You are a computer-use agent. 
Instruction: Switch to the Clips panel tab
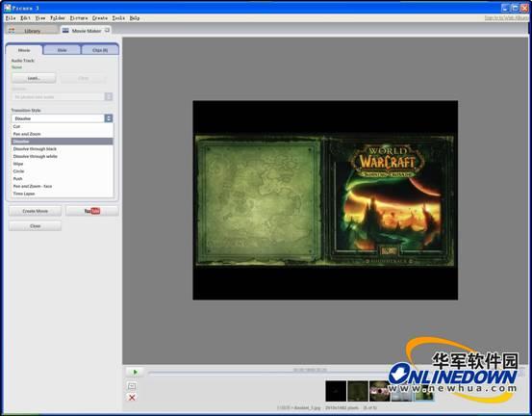(100, 49)
